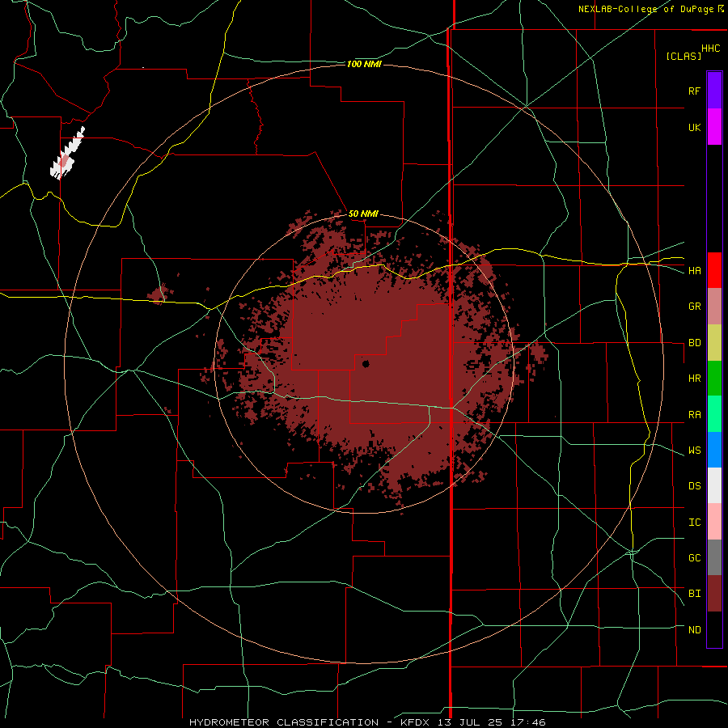This screenshot has width=728, height=728.
Task: Click the RA legend label
Action: [x=694, y=415]
